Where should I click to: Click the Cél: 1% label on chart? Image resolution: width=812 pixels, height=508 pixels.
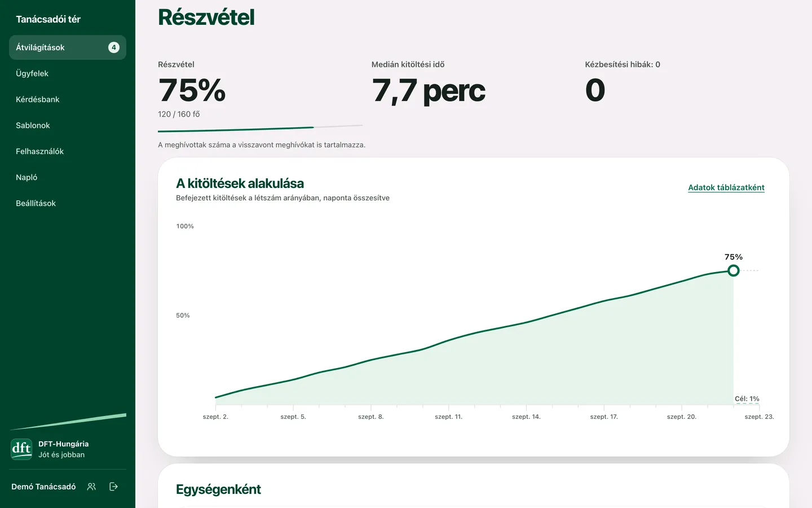tap(747, 398)
